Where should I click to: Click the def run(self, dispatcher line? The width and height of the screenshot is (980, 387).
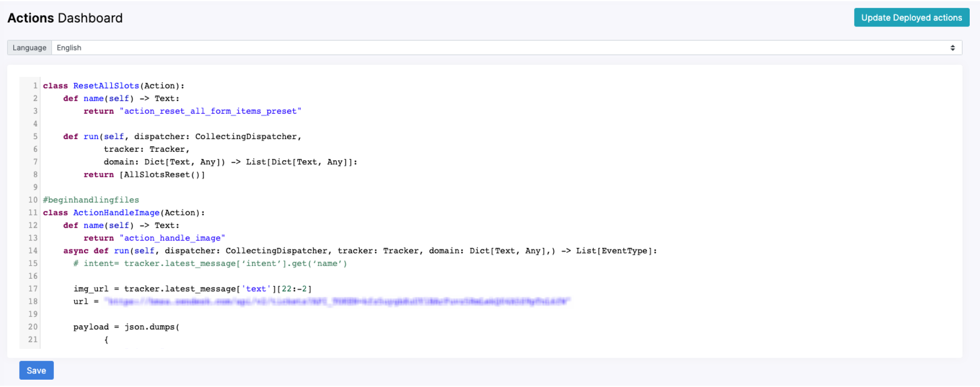pyautogui.click(x=182, y=137)
